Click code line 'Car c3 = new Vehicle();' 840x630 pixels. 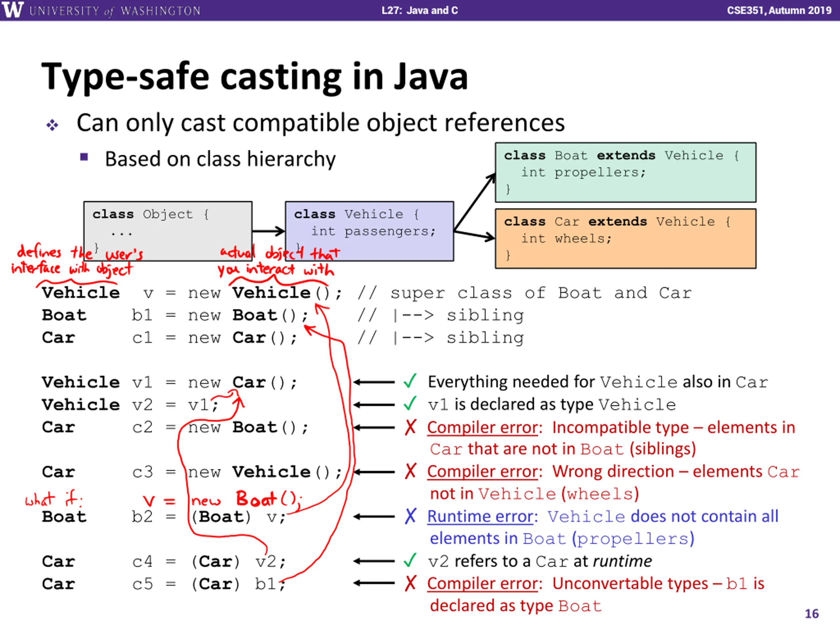(192, 472)
